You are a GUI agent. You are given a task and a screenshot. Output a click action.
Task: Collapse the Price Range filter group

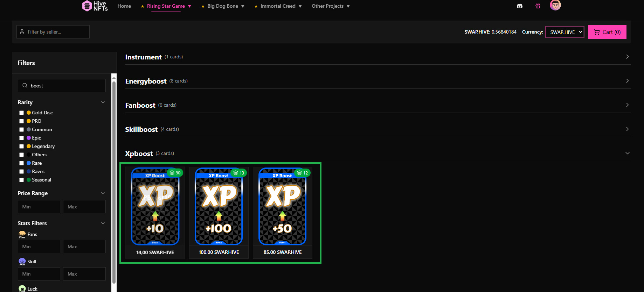coord(103,193)
